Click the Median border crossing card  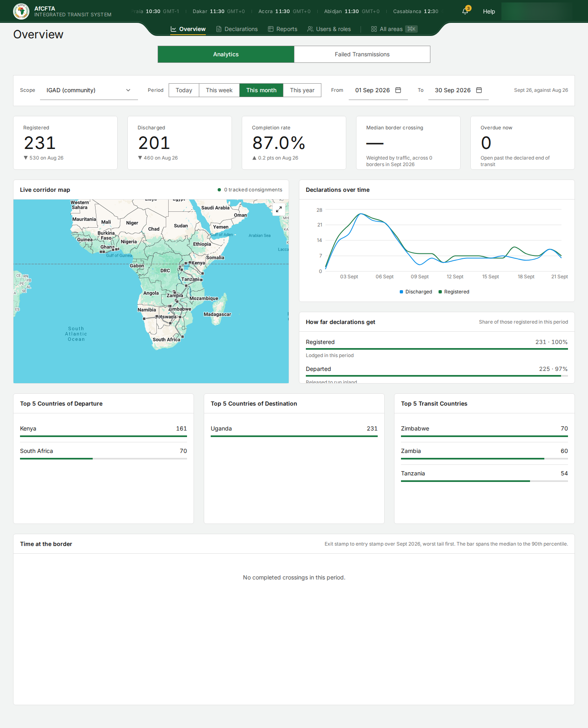408,143
